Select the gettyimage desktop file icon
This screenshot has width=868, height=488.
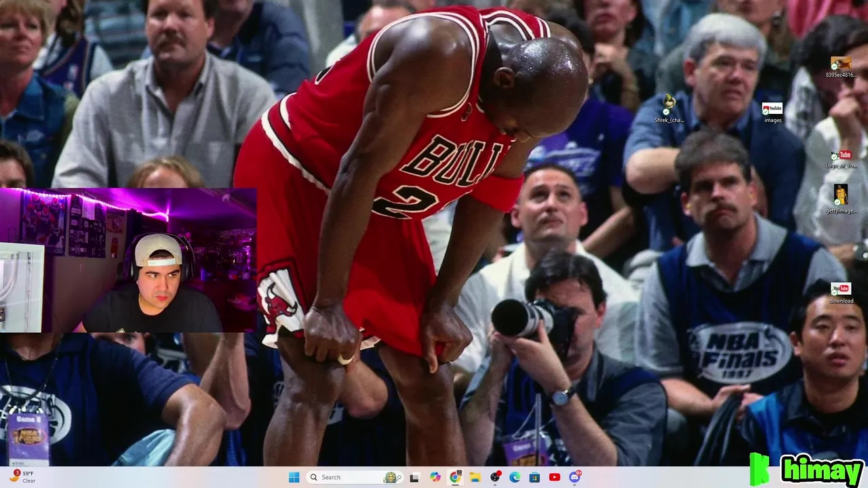point(841,199)
